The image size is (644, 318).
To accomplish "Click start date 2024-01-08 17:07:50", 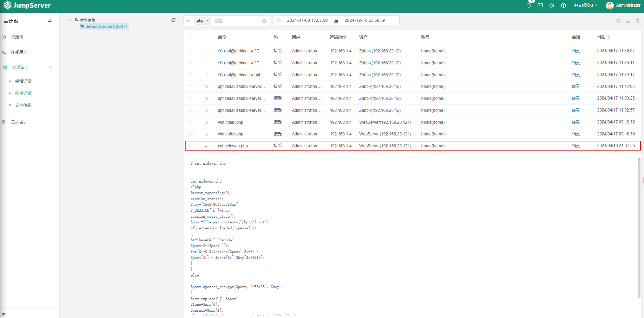I will 307,20.
